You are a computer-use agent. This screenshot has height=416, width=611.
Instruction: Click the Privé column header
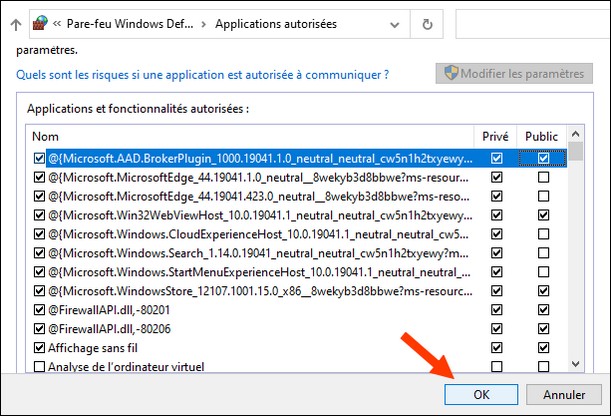(495, 136)
